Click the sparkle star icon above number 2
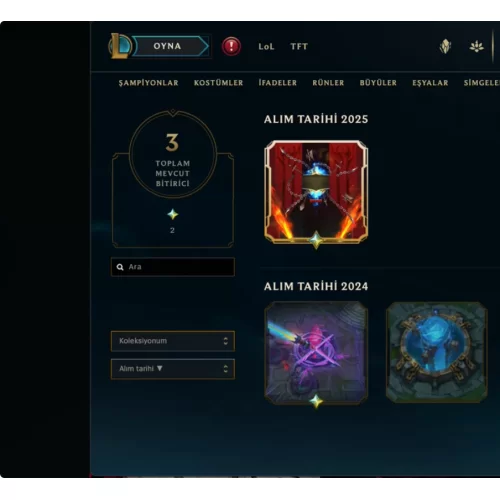 pyautogui.click(x=173, y=214)
